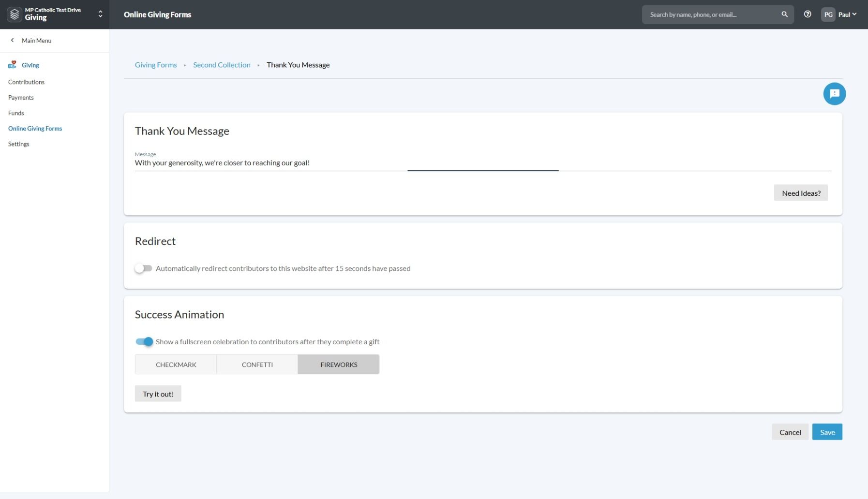868x499 pixels.
Task: Enable the automatic redirect toggle
Action: click(143, 268)
